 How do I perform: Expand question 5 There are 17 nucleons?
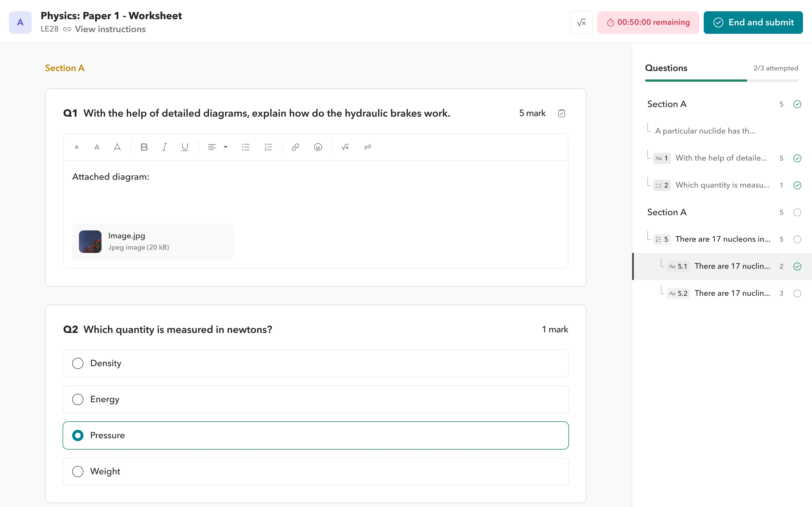[722, 239]
